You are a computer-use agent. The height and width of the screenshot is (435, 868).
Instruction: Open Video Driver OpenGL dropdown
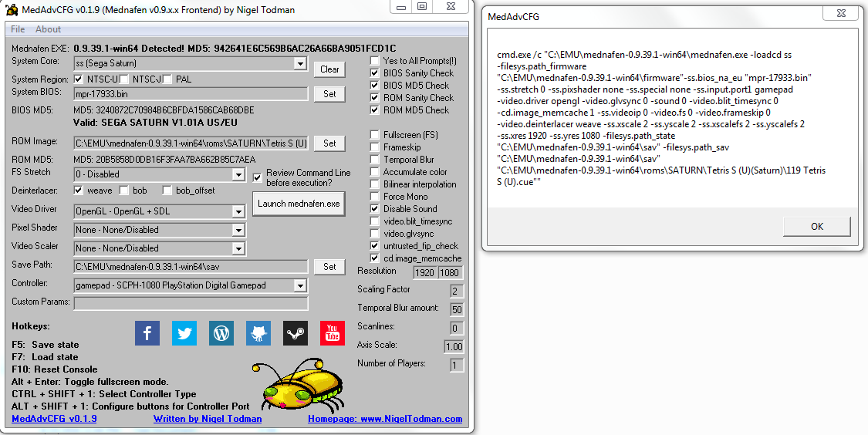coord(160,211)
